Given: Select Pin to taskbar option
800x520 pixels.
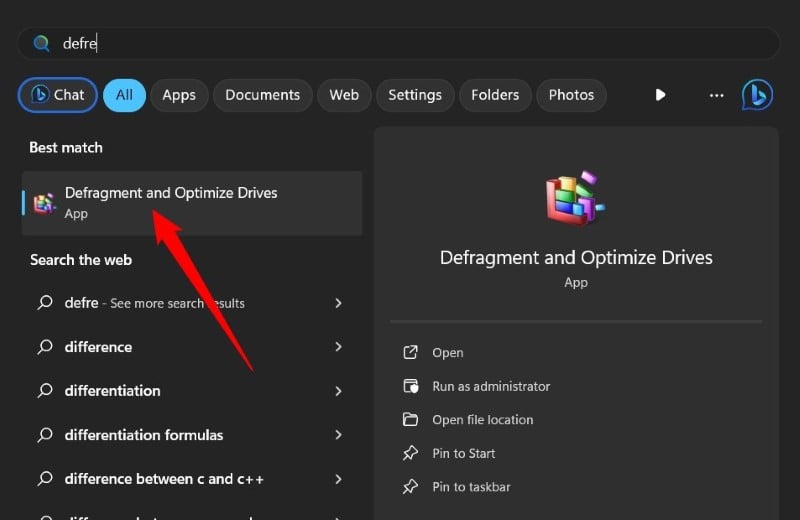Looking at the screenshot, I should click(x=470, y=487).
